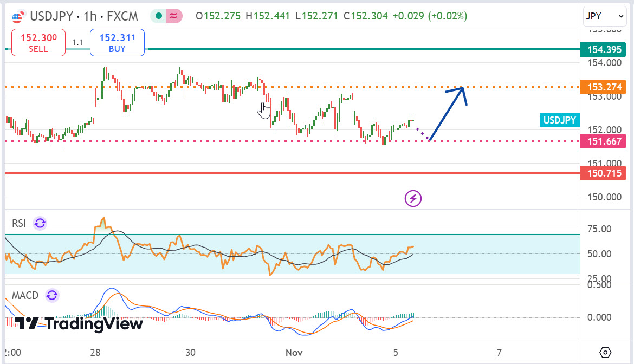This screenshot has height=364, width=634.
Task: Click the RSI indicator refresh icon
Action: click(40, 223)
